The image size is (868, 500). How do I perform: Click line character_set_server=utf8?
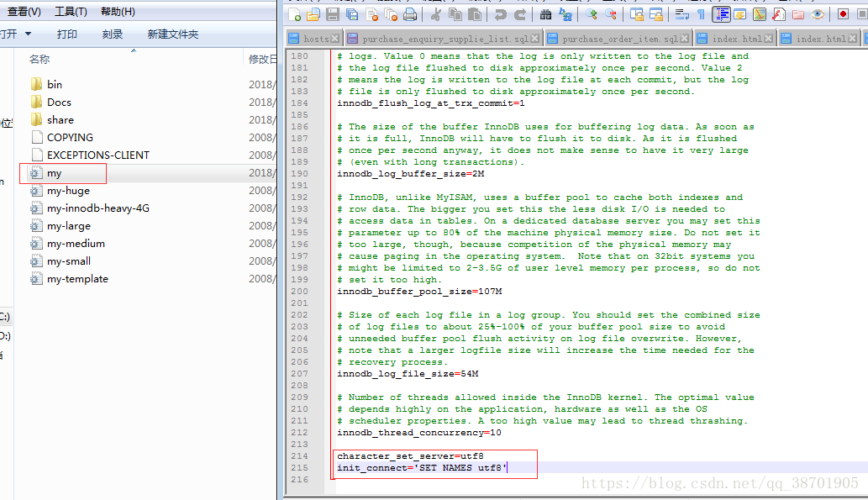tap(410, 456)
